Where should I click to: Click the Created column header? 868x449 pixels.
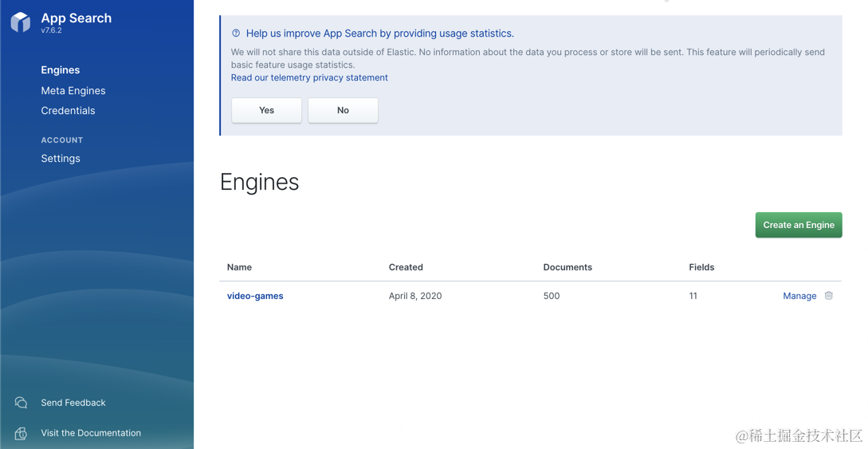coord(406,267)
